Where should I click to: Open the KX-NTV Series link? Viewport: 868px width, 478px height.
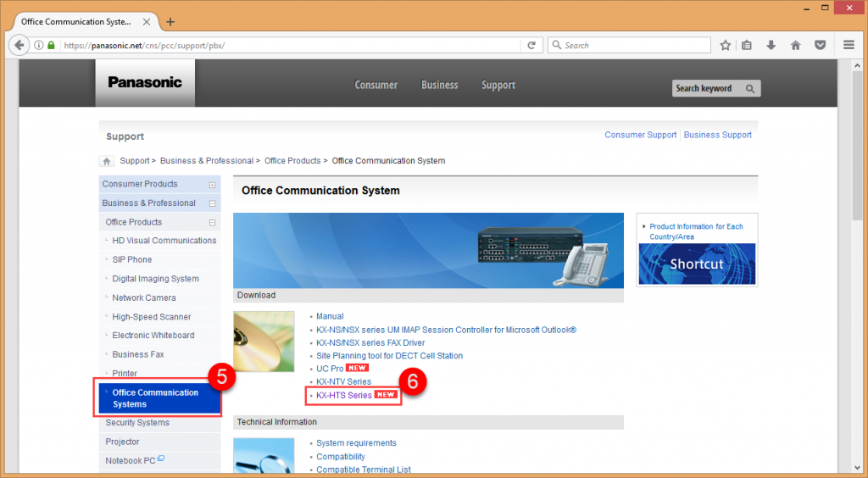pyautogui.click(x=344, y=381)
